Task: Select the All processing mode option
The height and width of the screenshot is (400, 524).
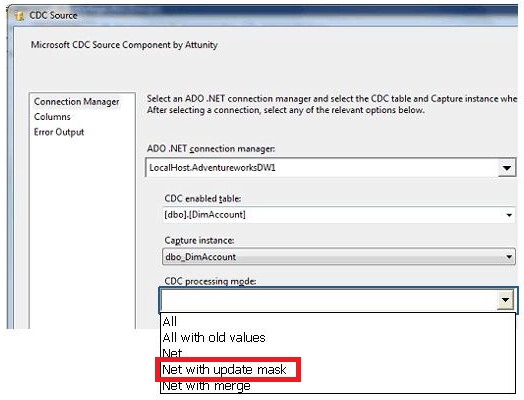Action: click(338, 321)
